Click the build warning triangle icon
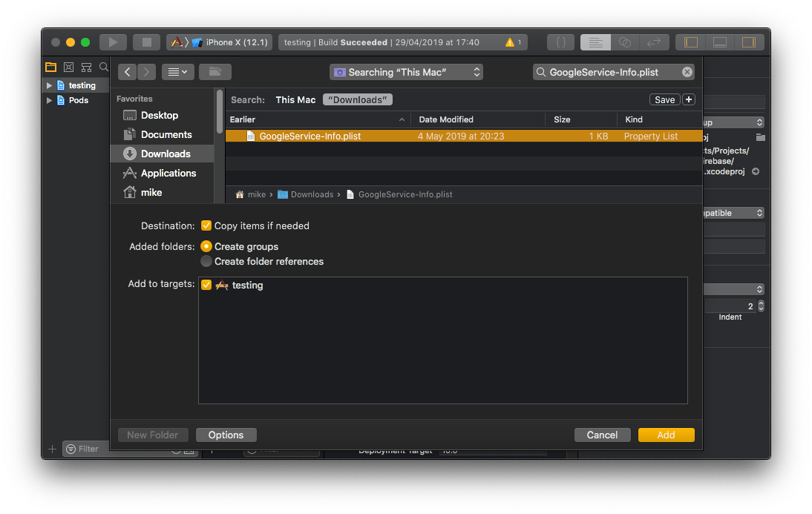This screenshot has width=812, height=514. click(510, 42)
